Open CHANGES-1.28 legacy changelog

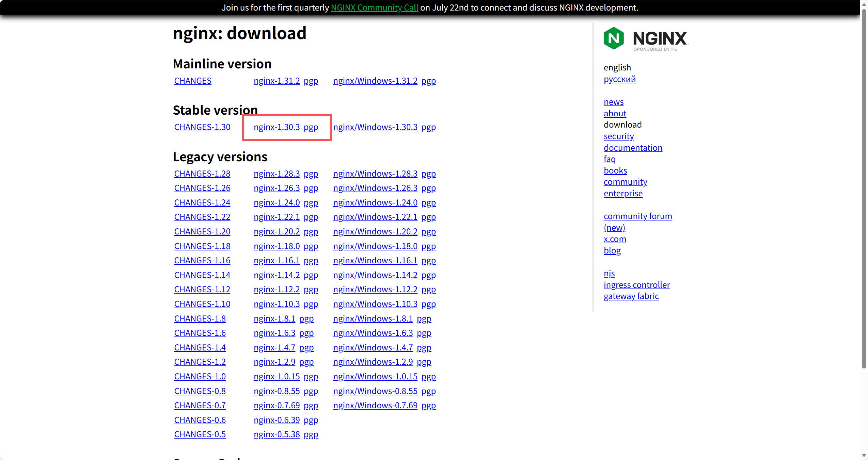(202, 174)
